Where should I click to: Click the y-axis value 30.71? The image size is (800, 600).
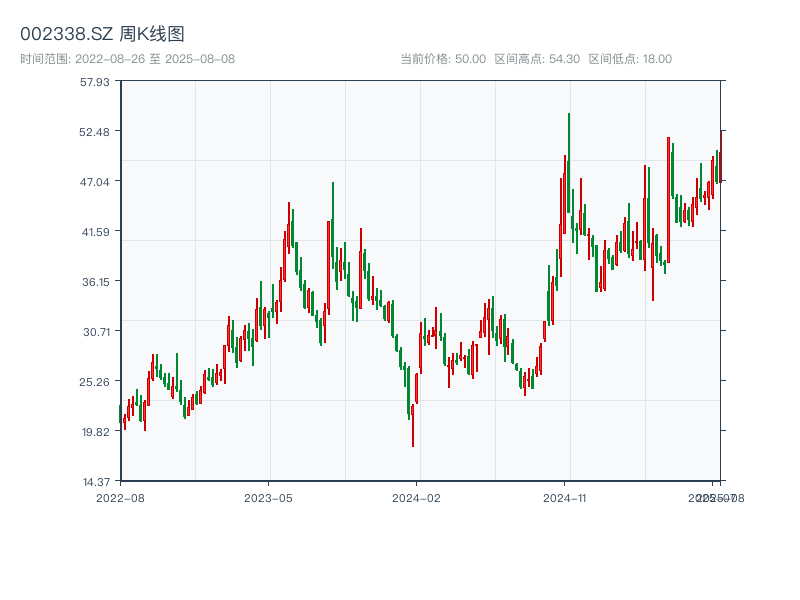(96, 332)
